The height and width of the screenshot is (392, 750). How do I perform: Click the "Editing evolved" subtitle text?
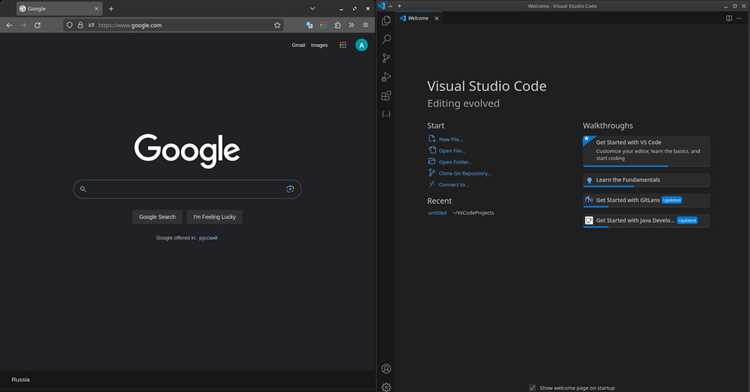[x=463, y=104]
